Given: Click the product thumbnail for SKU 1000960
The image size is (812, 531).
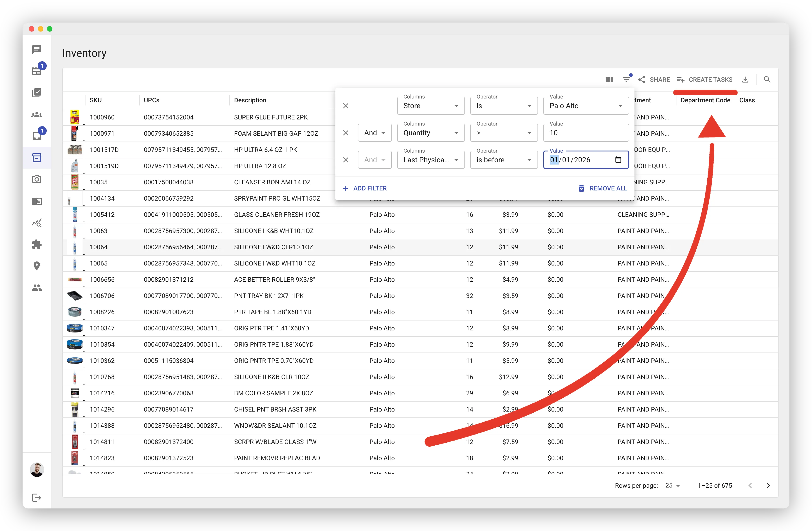Looking at the screenshot, I should (x=75, y=117).
